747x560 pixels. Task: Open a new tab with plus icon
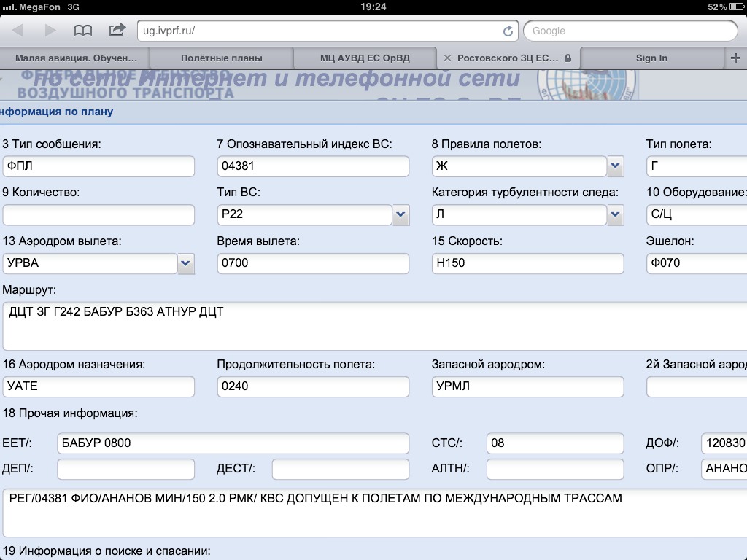[x=735, y=58]
